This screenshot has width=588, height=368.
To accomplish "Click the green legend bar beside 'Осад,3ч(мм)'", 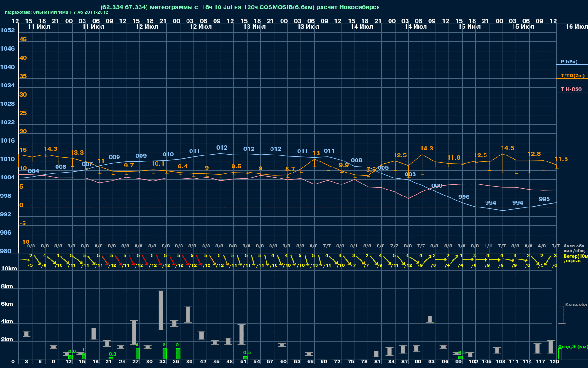I will [560, 353].
